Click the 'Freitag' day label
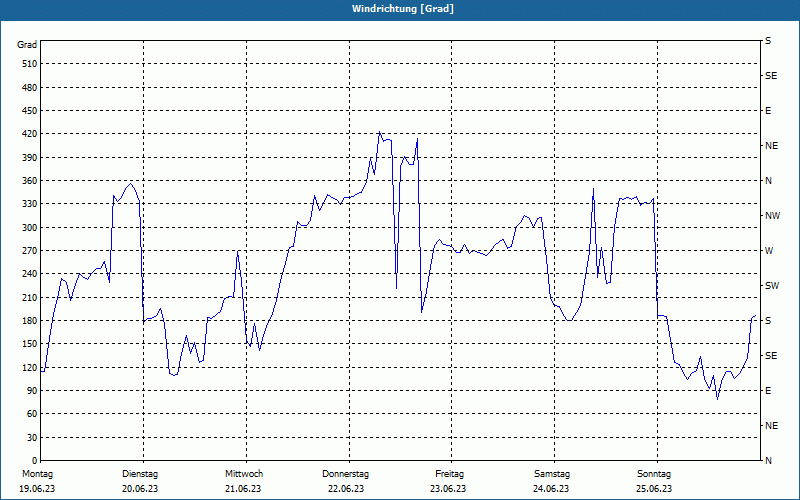This screenshot has height=500, width=800. [449, 474]
